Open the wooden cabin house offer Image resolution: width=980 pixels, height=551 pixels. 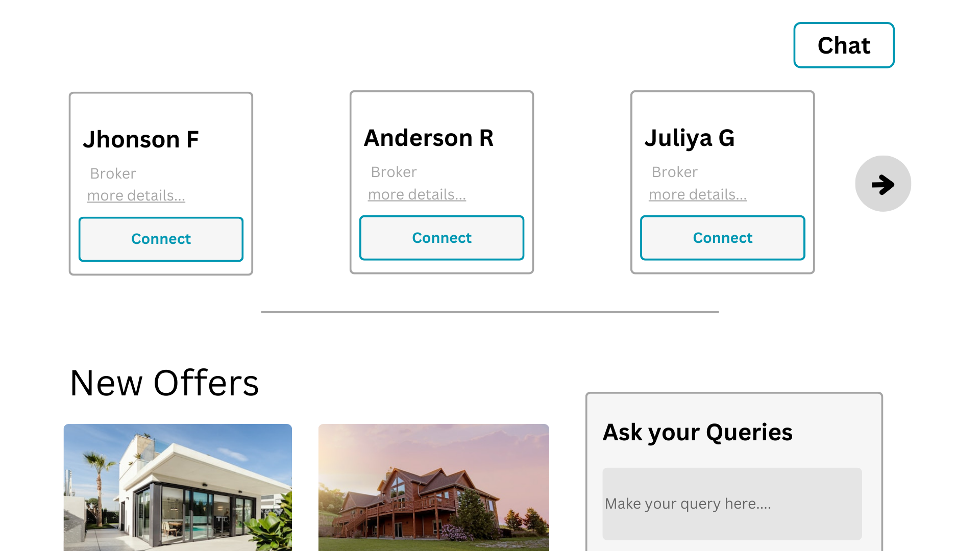pyautogui.click(x=433, y=487)
